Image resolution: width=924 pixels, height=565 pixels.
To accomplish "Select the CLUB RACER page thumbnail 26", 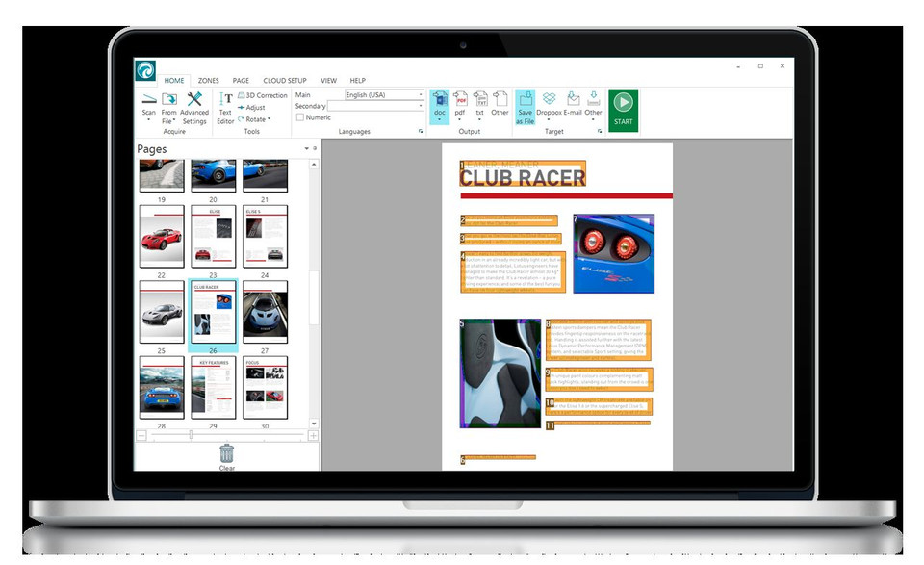I will coord(214,312).
